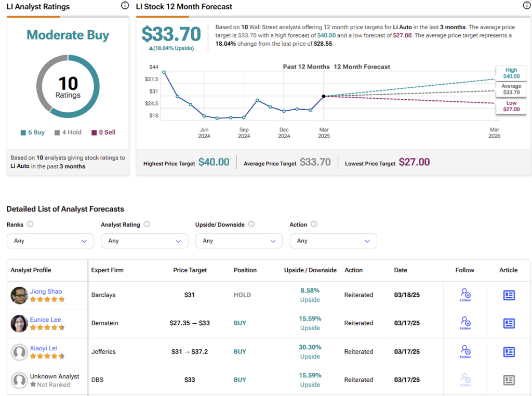Click Highest Price Target $40.00 value
Screen dimensions: 532x396
tap(214, 162)
